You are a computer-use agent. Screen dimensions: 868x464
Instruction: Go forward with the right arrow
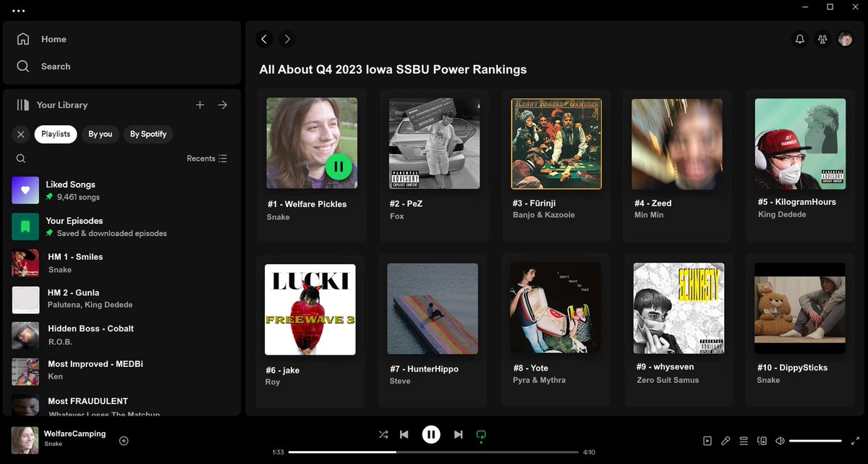[287, 39]
